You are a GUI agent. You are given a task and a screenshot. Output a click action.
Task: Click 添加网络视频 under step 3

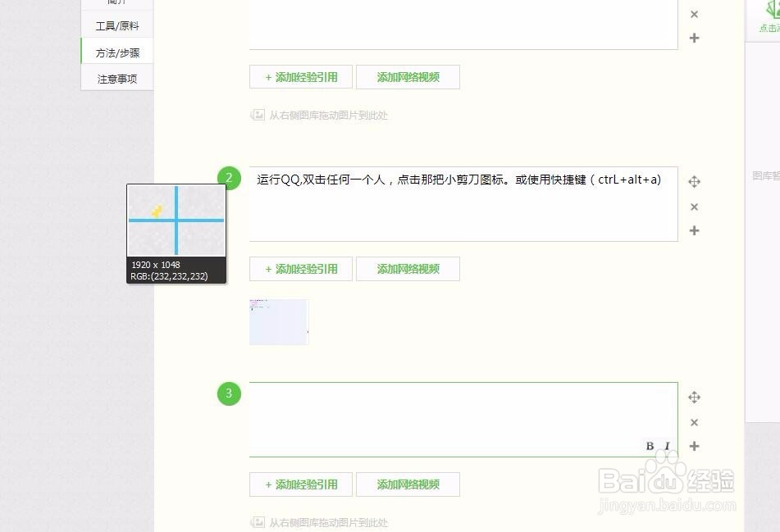click(x=408, y=484)
